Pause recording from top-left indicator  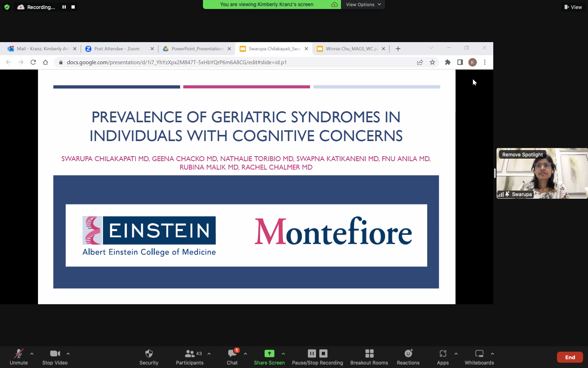pos(64,7)
